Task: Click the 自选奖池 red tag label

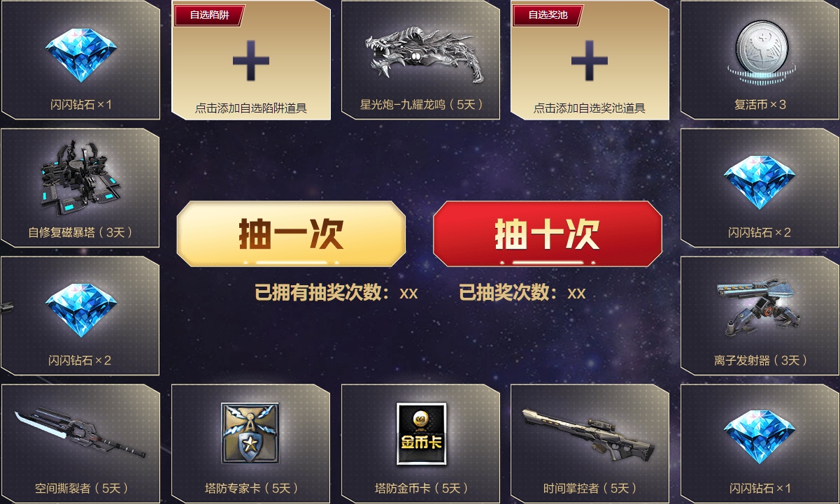Action: (x=548, y=15)
